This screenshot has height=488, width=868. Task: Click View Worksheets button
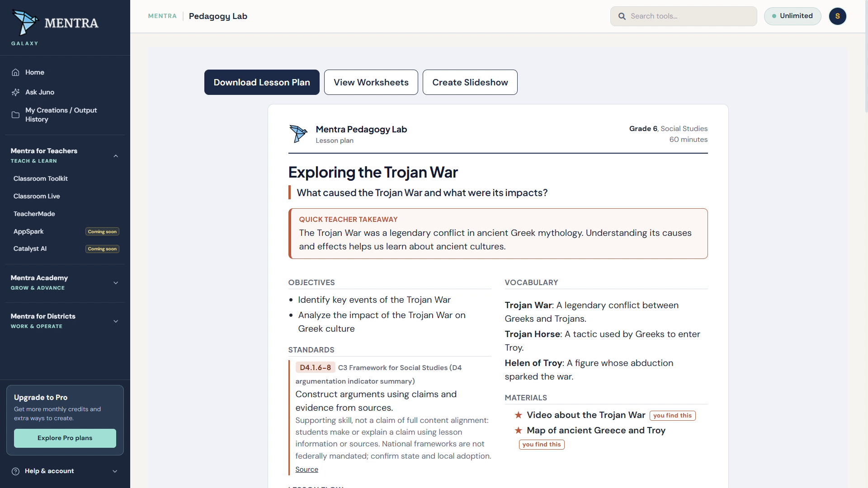(371, 82)
